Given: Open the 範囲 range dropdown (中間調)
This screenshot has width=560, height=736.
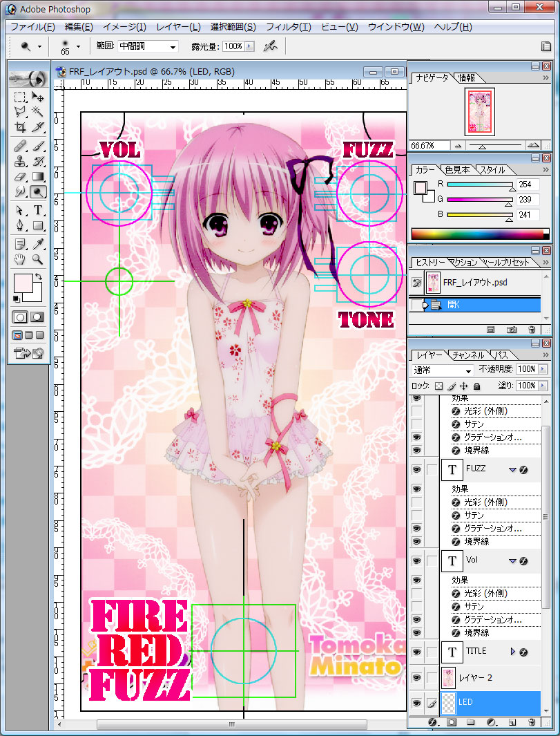Looking at the screenshot, I should click(x=148, y=46).
